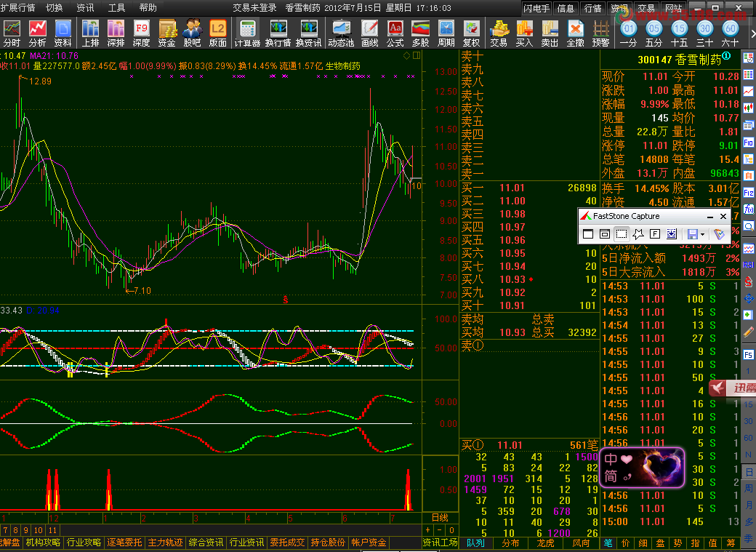The image size is (756, 552).
Task: Select FastStone capture active window tool
Action: (x=588, y=234)
